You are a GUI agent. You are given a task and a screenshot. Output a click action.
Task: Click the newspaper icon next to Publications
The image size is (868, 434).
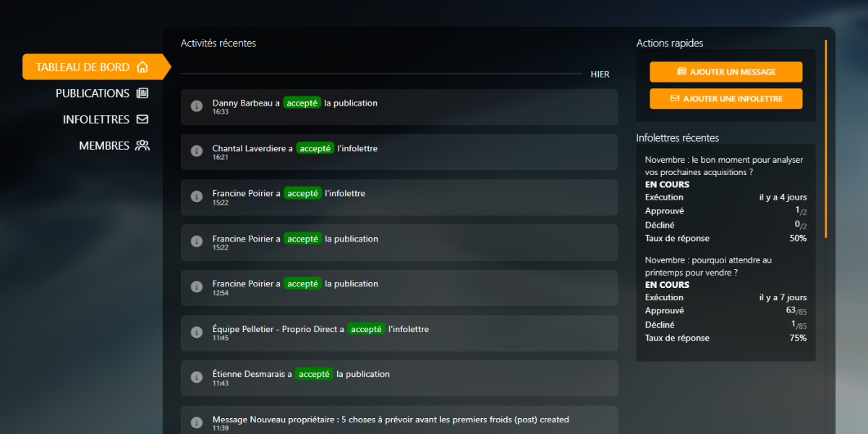click(142, 93)
